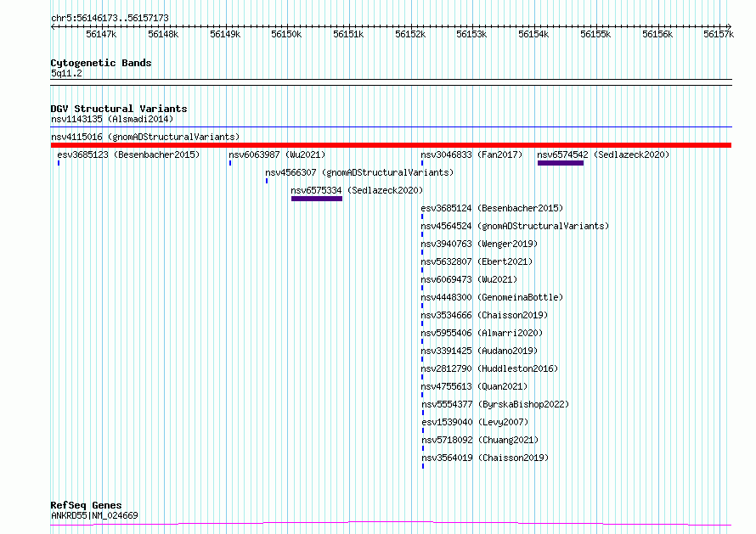Click the 56148k ruler position
The image size is (756, 534).
tap(163, 34)
